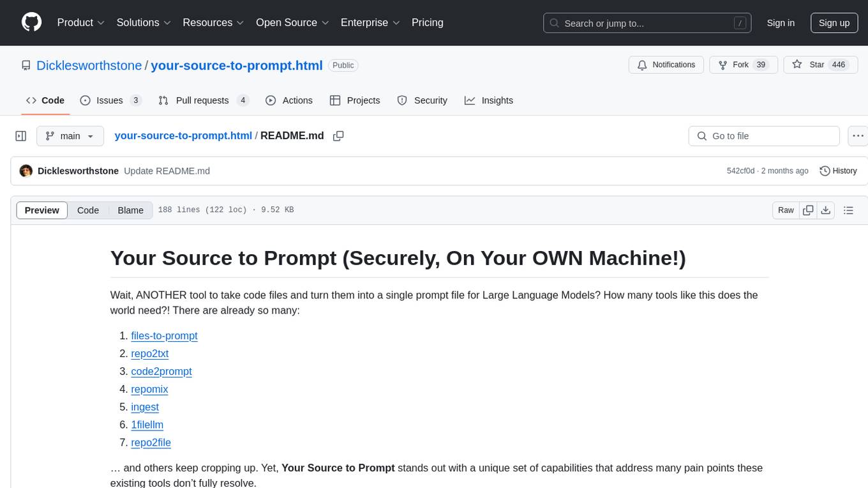Open the repo2txt link
The height and width of the screenshot is (488, 868).
[x=149, y=353]
